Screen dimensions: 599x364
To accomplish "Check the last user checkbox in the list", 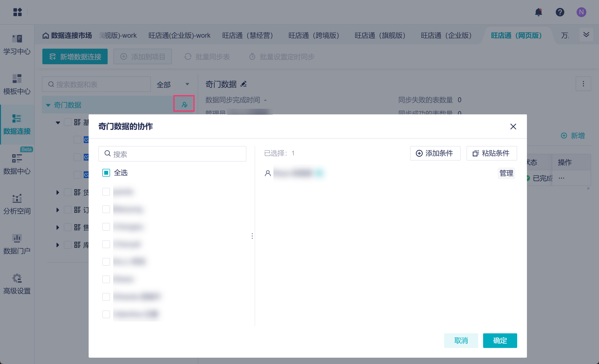I will (106, 314).
